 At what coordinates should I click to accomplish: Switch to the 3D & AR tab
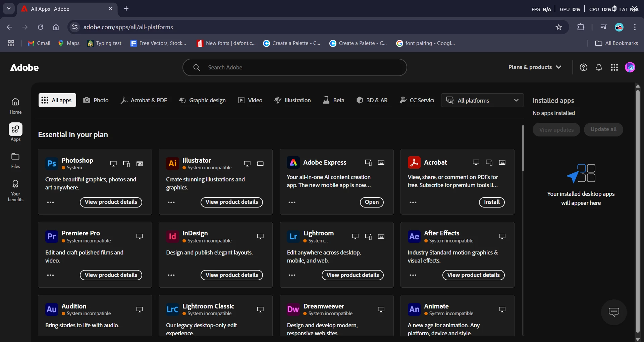(x=372, y=100)
